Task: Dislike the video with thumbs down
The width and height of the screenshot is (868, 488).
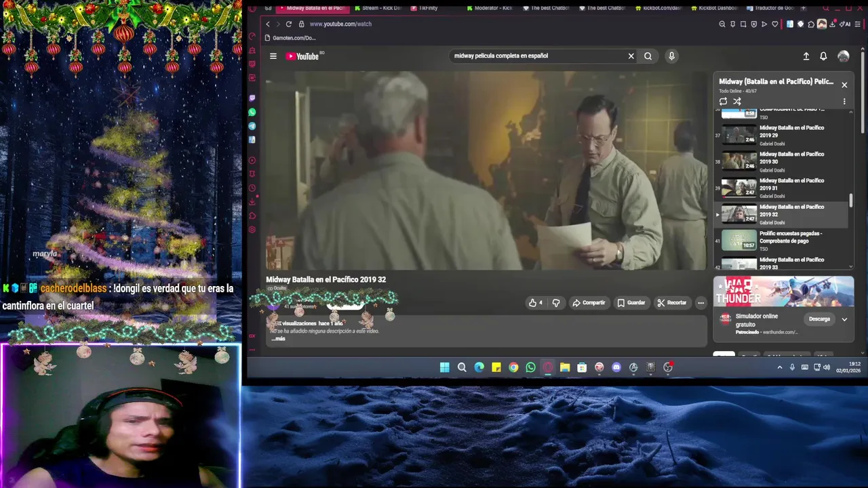Action: pyautogui.click(x=556, y=303)
